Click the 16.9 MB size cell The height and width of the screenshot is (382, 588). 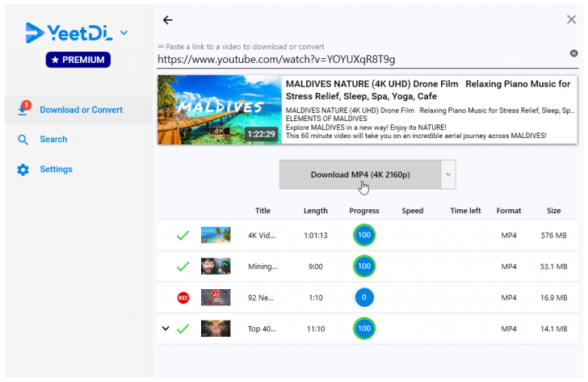click(553, 298)
